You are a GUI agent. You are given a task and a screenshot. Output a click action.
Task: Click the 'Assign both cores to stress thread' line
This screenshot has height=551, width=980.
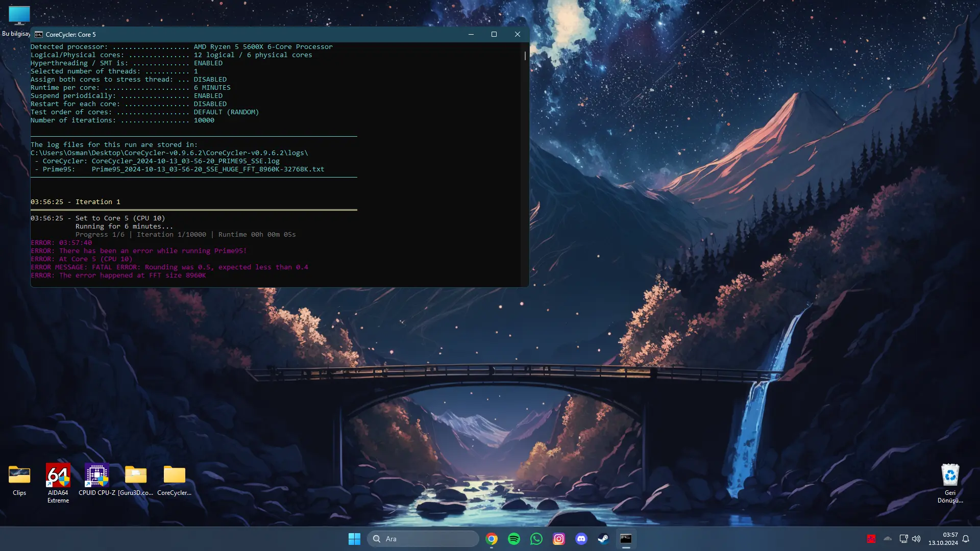pyautogui.click(x=129, y=80)
